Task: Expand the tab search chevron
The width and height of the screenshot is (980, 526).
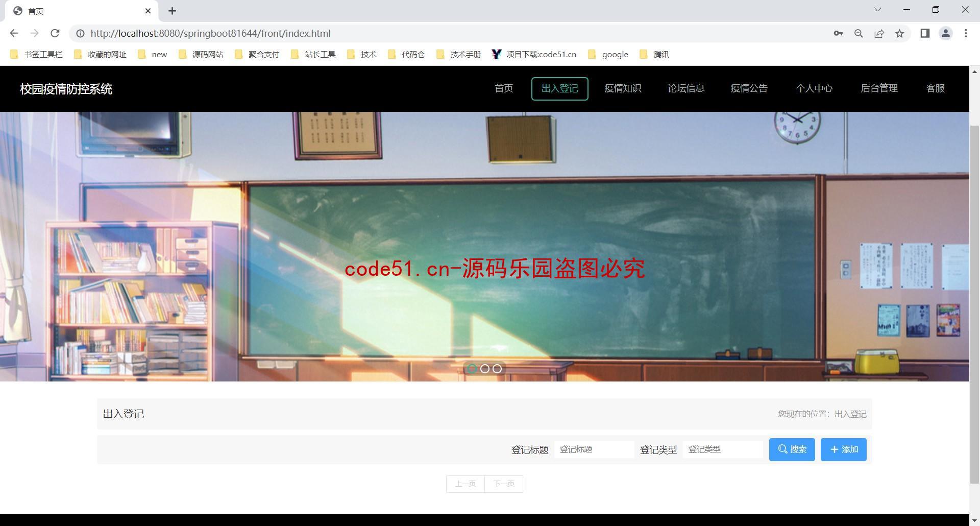Action: (877, 10)
